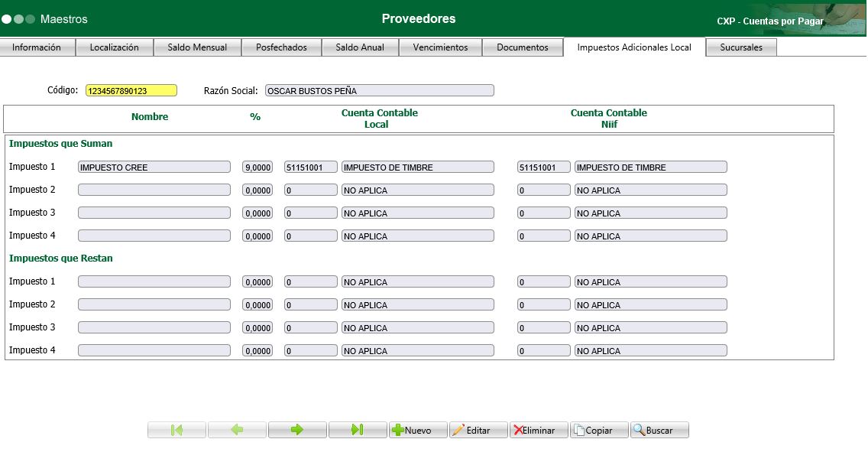
Task: Click Restan Impuesto 3 Niif account code
Action: (x=543, y=327)
